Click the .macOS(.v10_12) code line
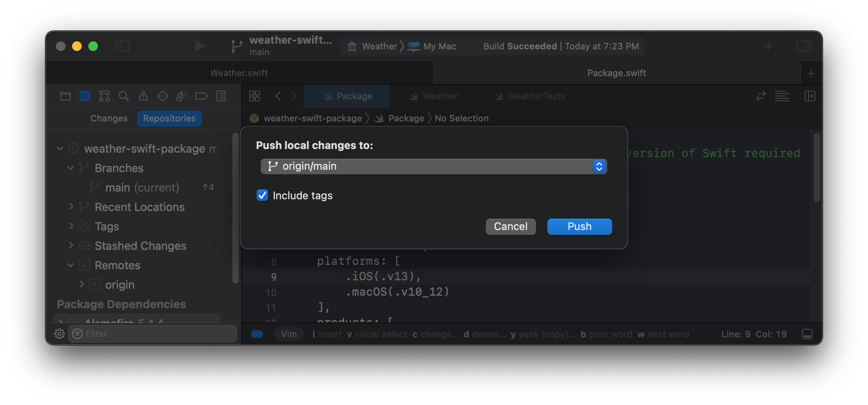This screenshot has height=405, width=868. (397, 292)
